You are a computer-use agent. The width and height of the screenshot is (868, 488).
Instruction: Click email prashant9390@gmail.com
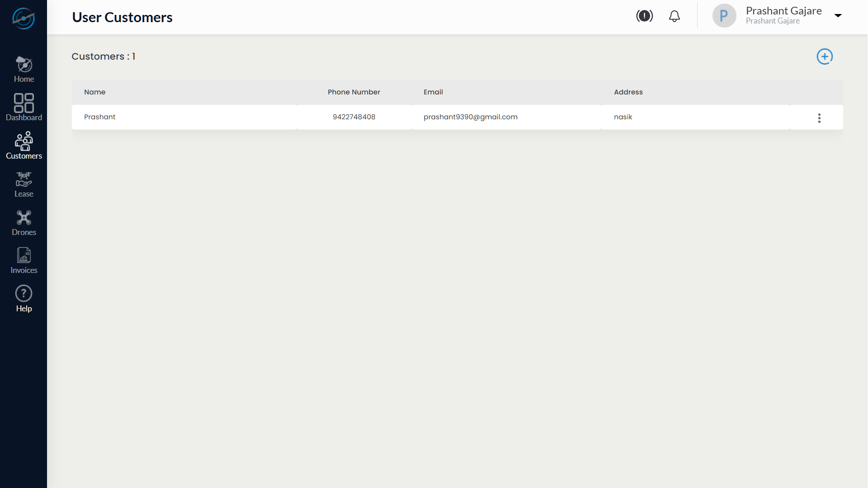click(x=471, y=117)
